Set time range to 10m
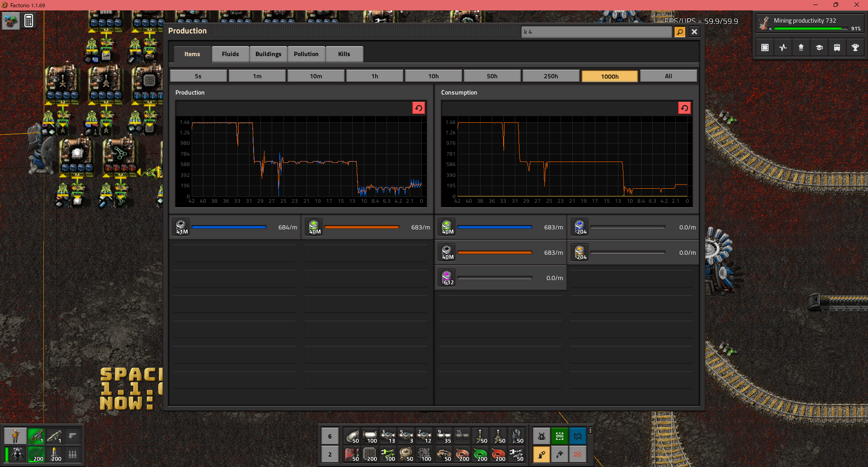 pos(316,76)
